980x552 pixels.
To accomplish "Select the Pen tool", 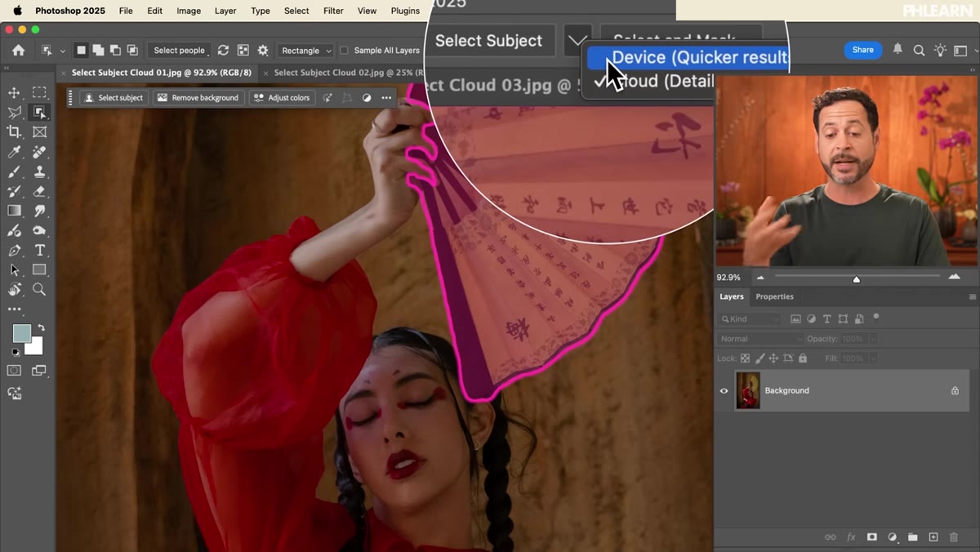I will click(14, 250).
